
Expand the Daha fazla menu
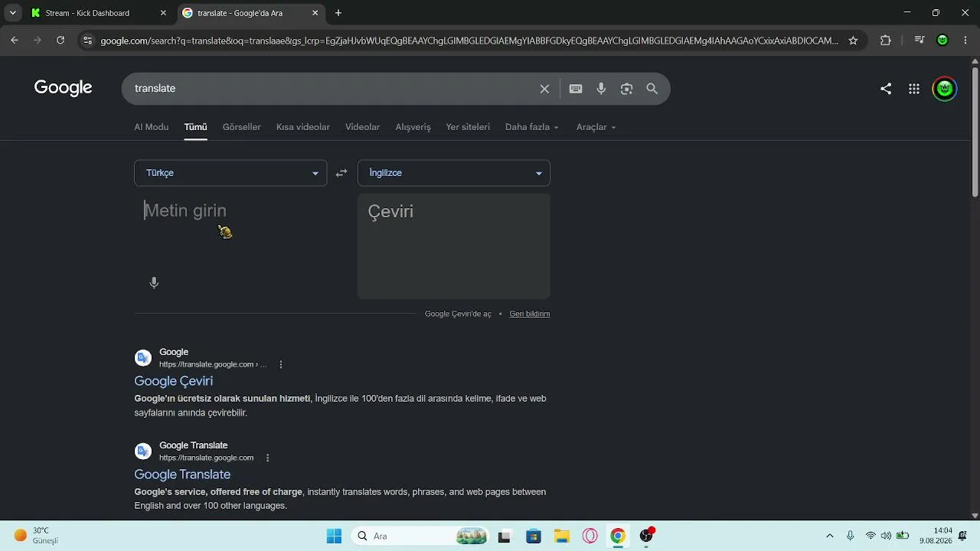pos(532,127)
